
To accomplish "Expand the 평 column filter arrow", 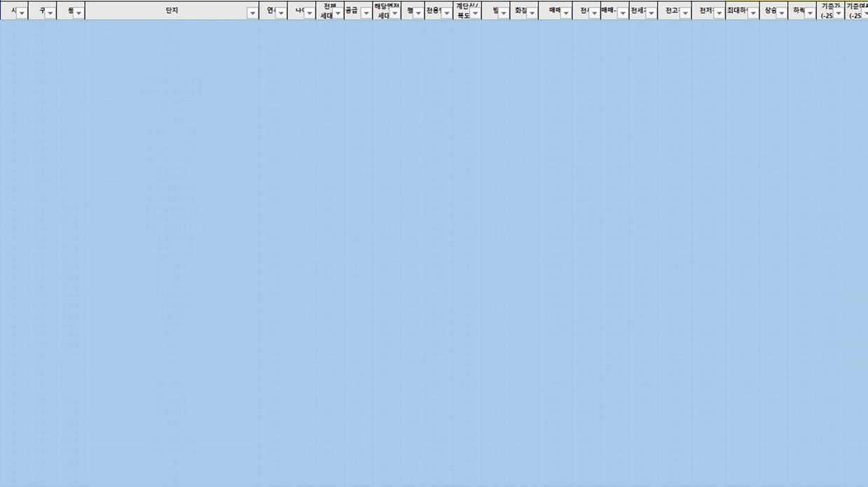I will [418, 13].
